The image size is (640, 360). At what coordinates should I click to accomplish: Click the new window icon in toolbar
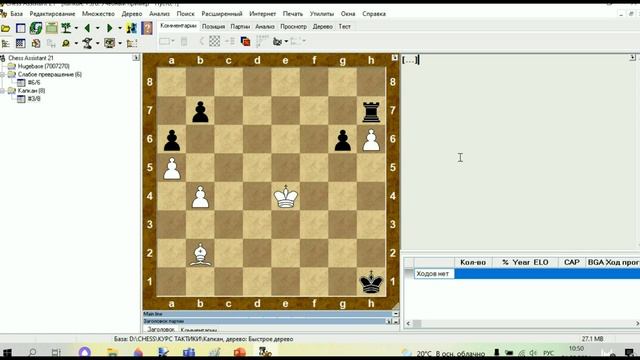20,28
